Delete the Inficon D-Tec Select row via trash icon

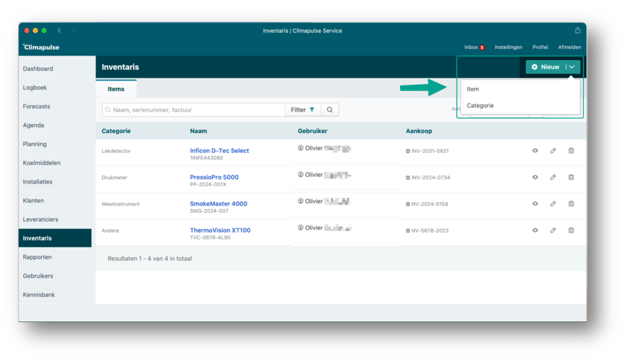coord(571,151)
